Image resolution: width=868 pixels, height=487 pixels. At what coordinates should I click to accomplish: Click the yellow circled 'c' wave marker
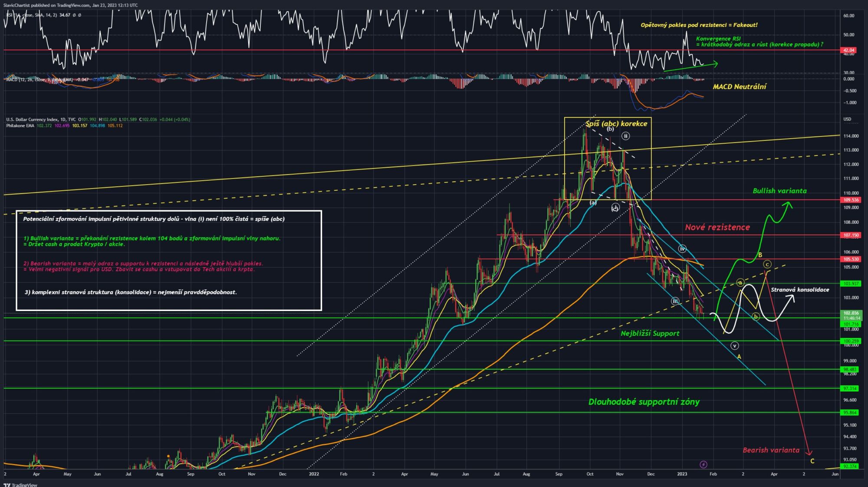(767, 264)
